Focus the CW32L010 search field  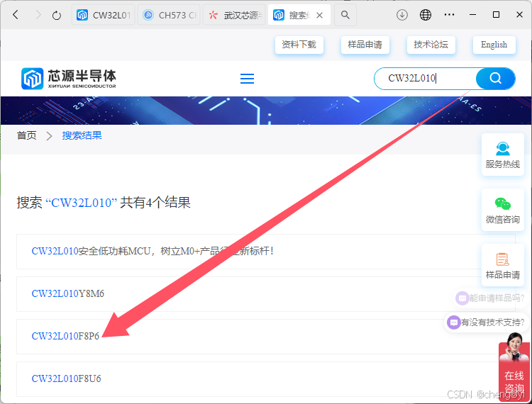click(x=426, y=78)
